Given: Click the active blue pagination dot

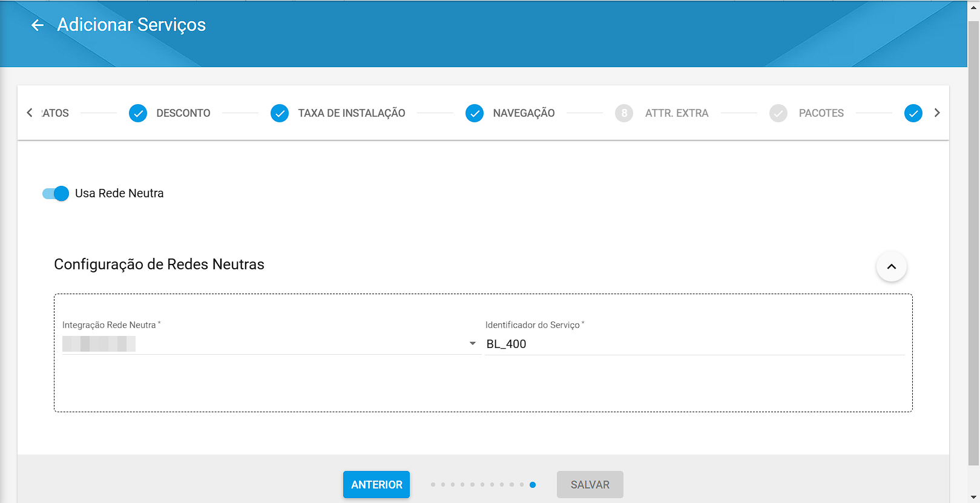Looking at the screenshot, I should click(x=533, y=485).
